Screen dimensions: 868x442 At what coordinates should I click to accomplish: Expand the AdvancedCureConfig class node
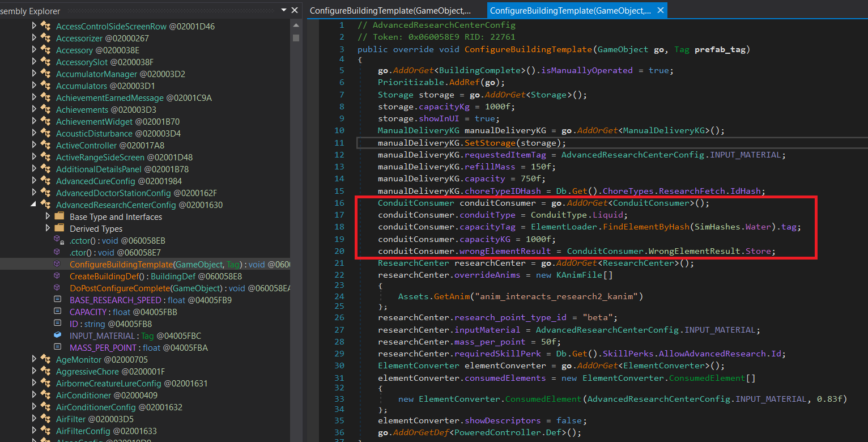[34, 181]
